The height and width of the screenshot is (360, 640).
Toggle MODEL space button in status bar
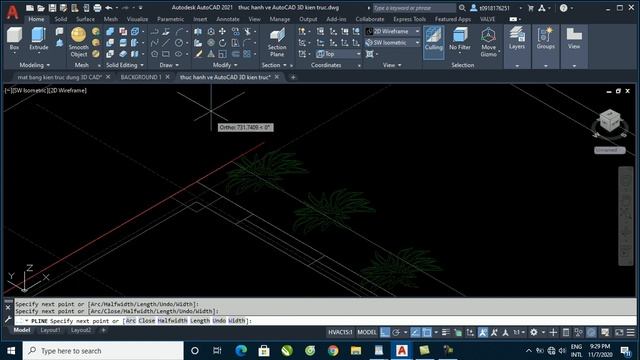(x=367, y=333)
